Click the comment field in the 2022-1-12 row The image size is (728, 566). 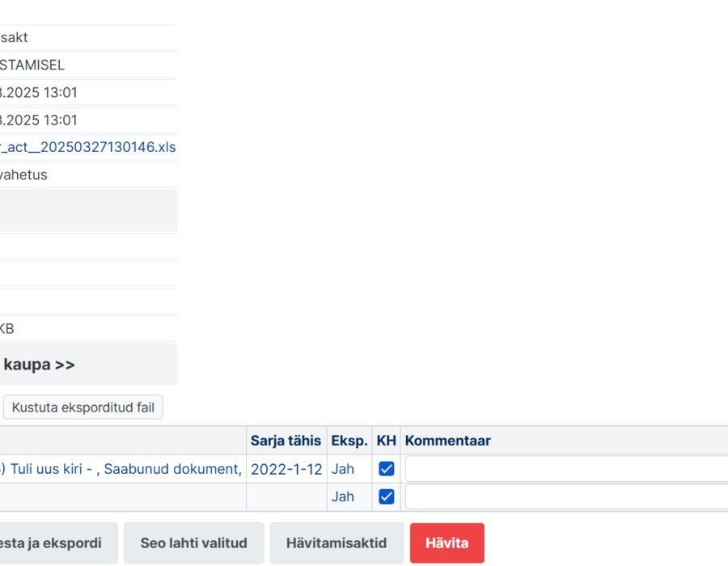pyautogui.click(x=566, y=469)
